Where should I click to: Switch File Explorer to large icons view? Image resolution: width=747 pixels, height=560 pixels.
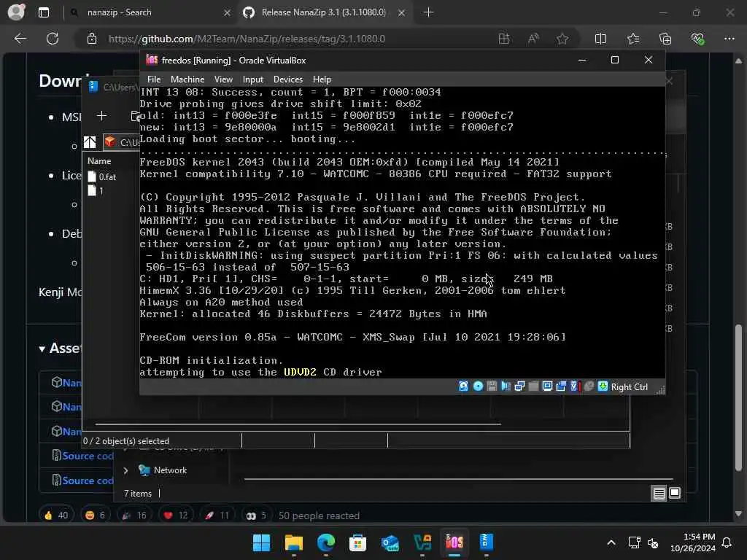coord(675,494)
